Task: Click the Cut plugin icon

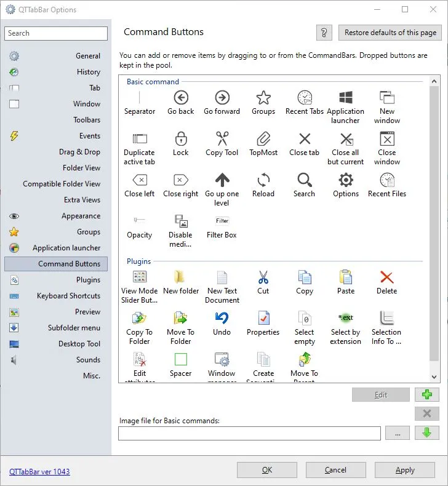Action: [x=263, y=277]
